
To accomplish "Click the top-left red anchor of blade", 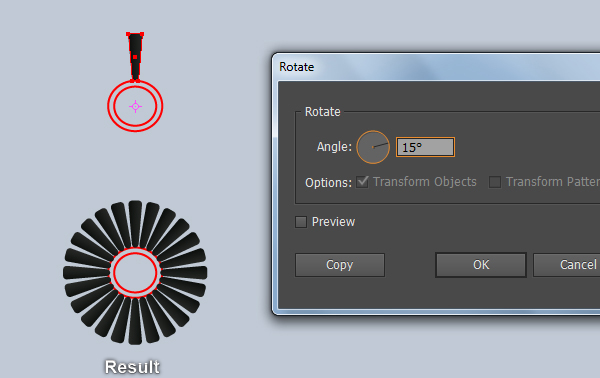I will tap(128, 34).
